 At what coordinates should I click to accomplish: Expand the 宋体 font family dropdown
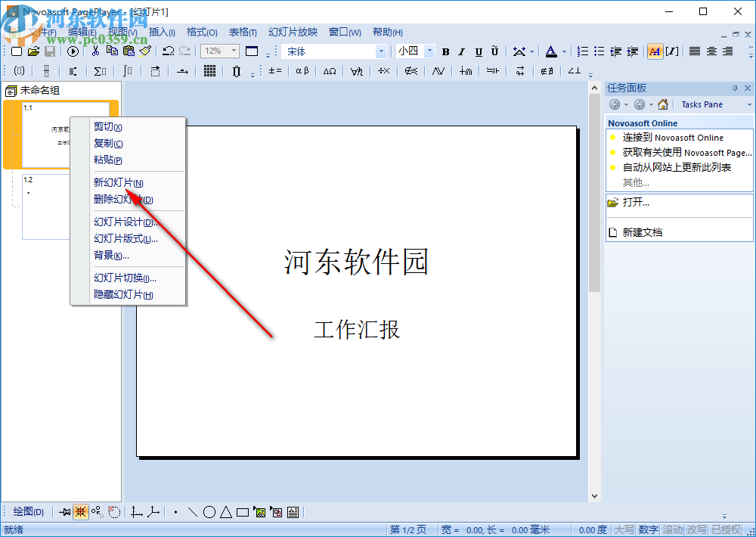click(x=382, y=51)
